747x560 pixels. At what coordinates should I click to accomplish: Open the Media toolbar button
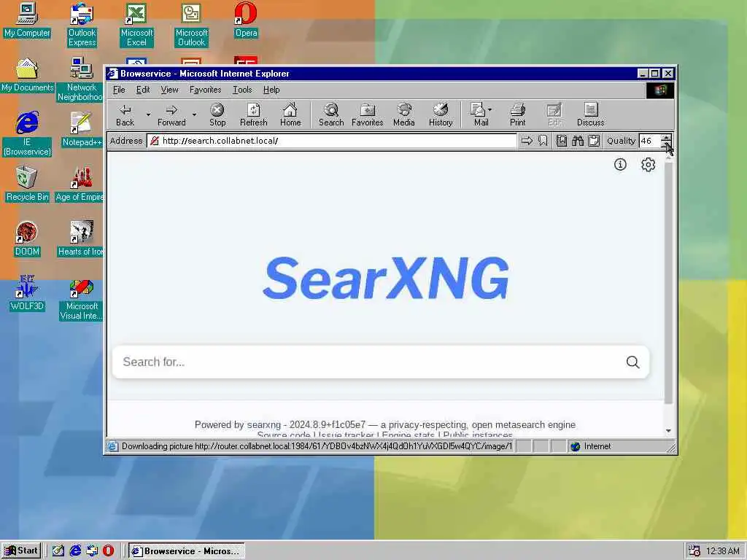pos(404,114)
